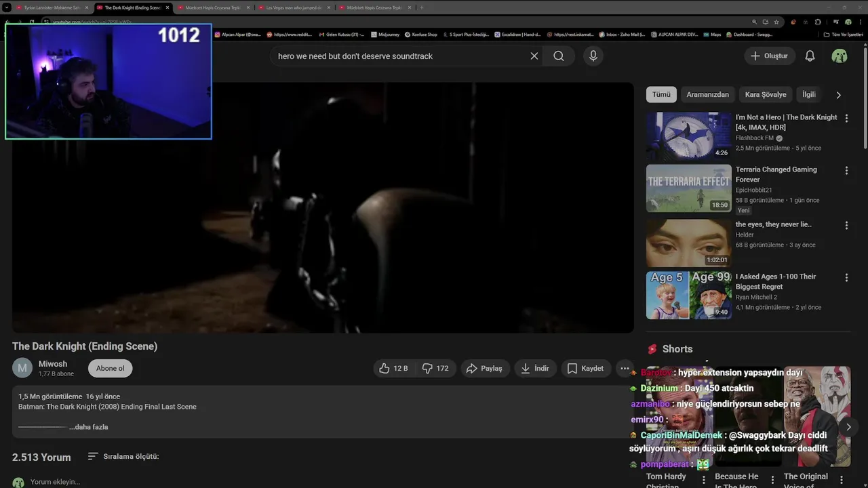This screenshot has height=488, width=868.
Task: Open a new browser tab with plus
Action: point(421,7)
